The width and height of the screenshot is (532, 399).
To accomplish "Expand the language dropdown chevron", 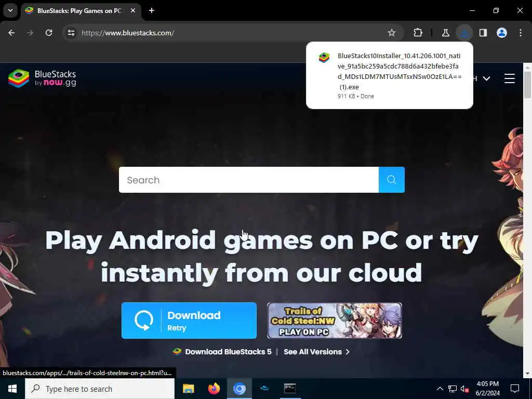I will (486, 78).
